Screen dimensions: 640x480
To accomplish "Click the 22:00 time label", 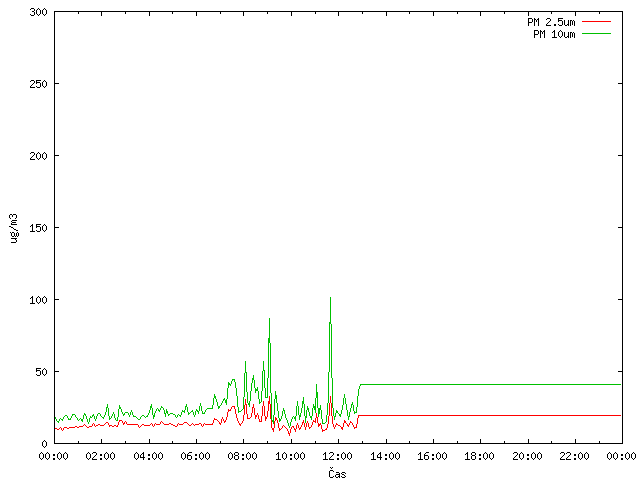I will click(x=575, y=456).
